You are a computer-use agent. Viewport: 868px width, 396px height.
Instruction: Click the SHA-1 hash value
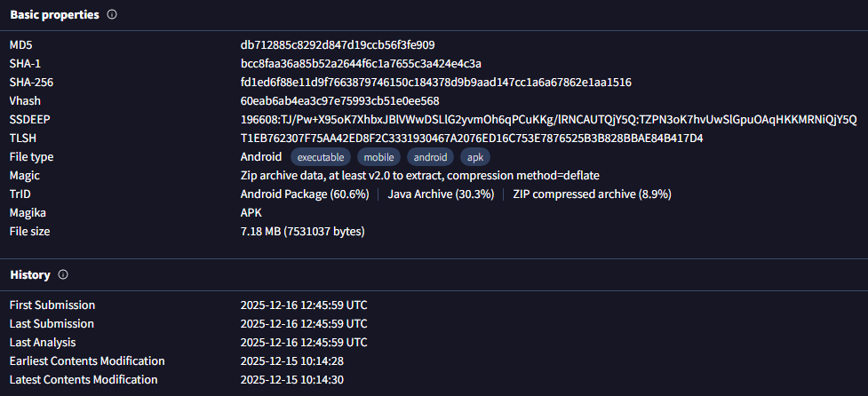[361, 64]
